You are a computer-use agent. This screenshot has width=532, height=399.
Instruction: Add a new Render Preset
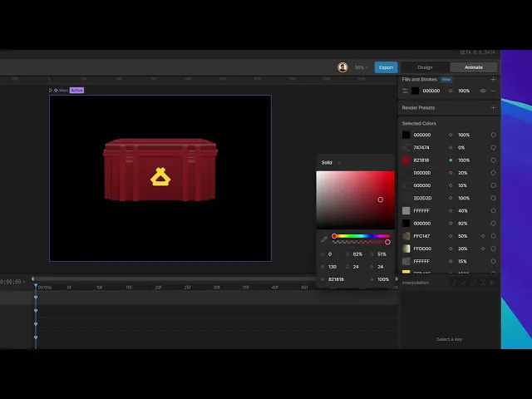pos(493,107)
